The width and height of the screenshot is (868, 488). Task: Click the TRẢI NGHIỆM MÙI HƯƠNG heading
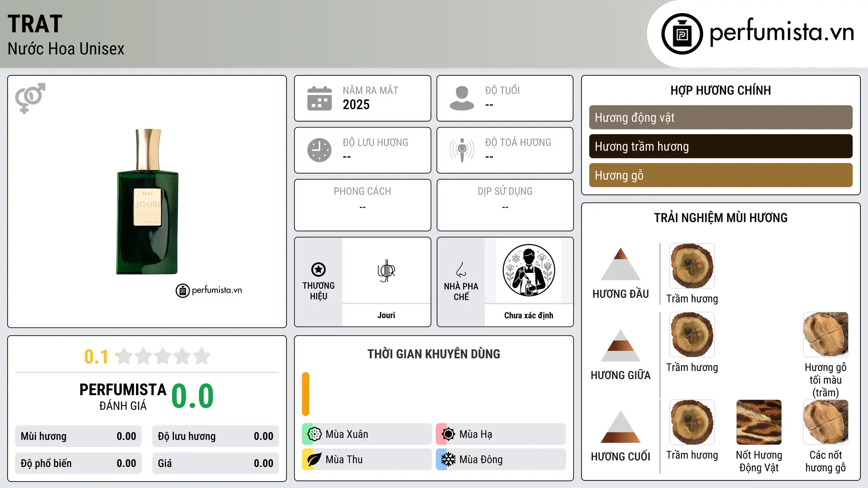pos(721,218)
